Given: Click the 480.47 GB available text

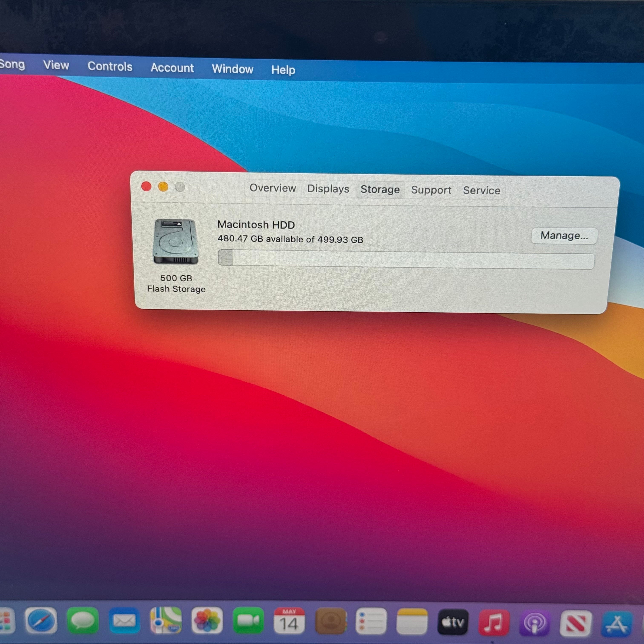Looking at the screenshot, I should click(290, 239).
